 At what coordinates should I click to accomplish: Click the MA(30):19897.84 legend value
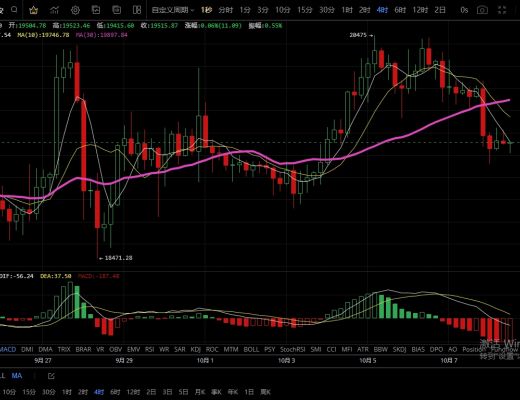(102, 35)
